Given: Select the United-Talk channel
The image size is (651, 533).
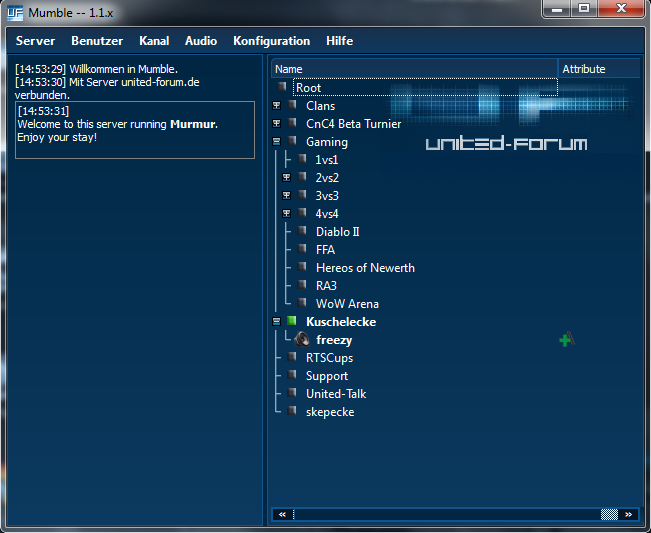Looking at the screenshot, I should (336, 394).
